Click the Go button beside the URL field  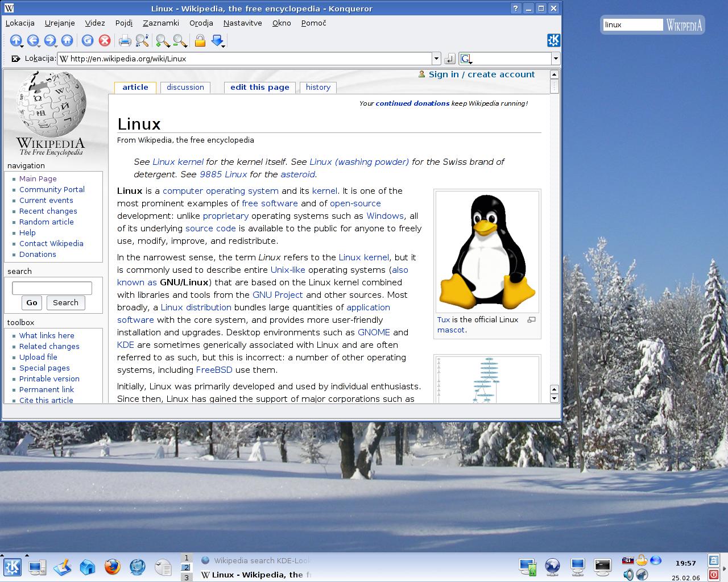pos(449,59)
